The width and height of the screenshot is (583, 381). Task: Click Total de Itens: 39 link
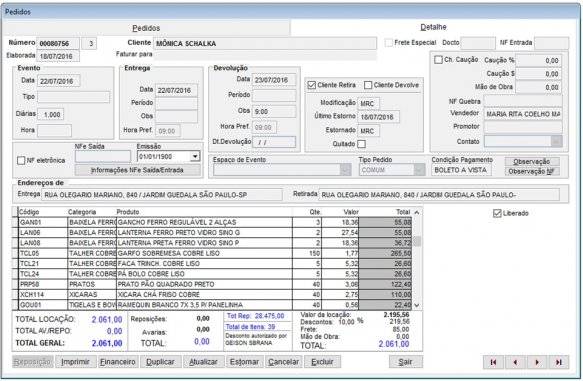point(250,327)
